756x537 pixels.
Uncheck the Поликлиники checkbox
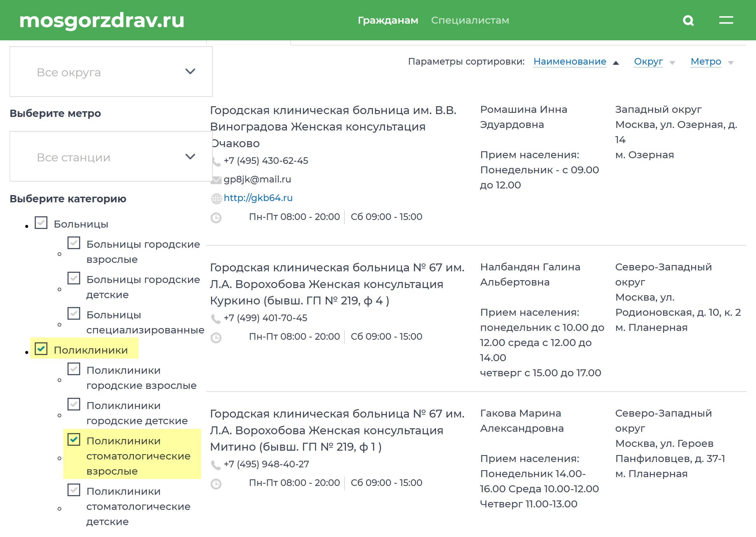(41, 349)
